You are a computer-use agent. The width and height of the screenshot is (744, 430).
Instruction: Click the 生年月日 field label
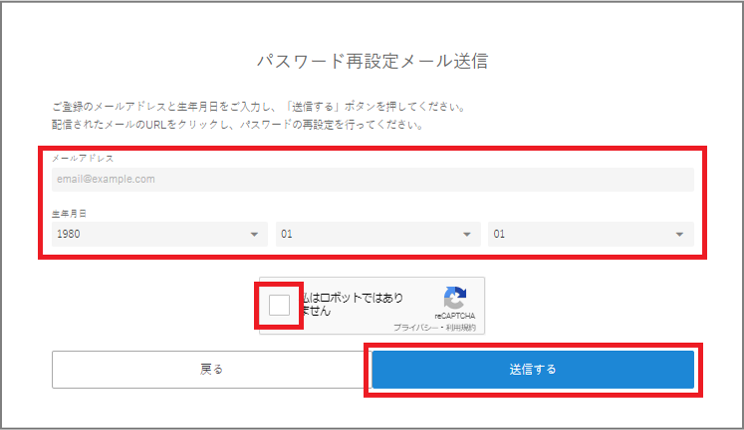point(69,214)
